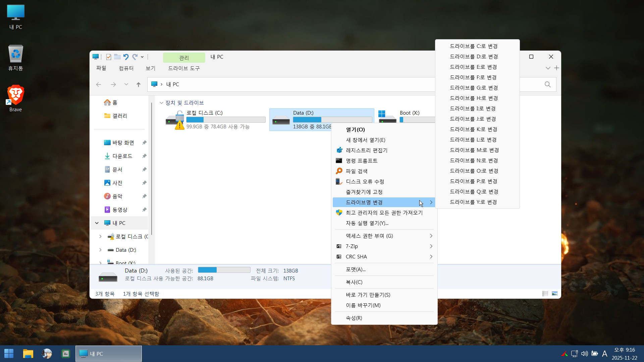Open the File Explorer taskbar icon
Image resolution: width=644 pixels, height=362 pixels.
click(x=28, y=354)
